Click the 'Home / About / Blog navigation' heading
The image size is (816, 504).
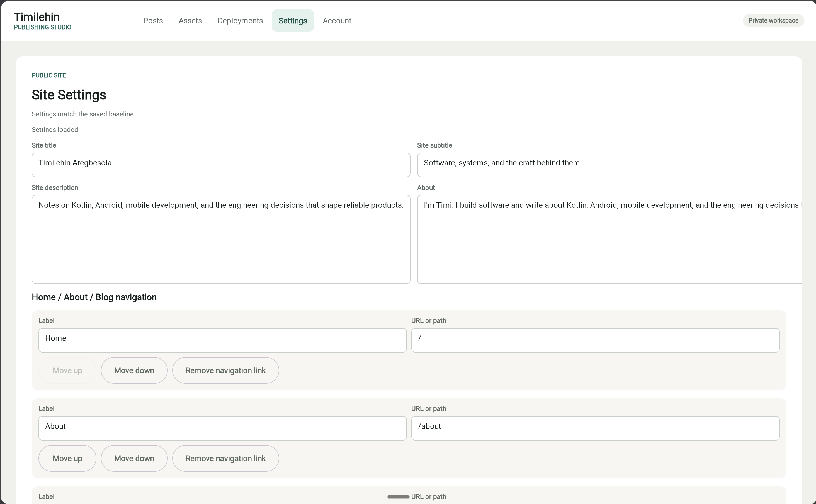[94, 297]
